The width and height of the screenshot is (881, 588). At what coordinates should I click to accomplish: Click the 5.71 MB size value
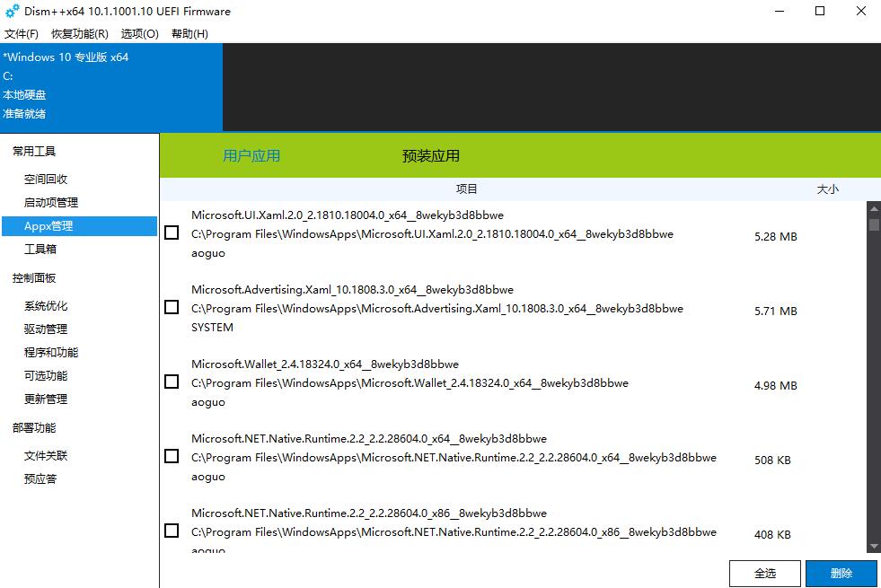[x=775, y=312]
